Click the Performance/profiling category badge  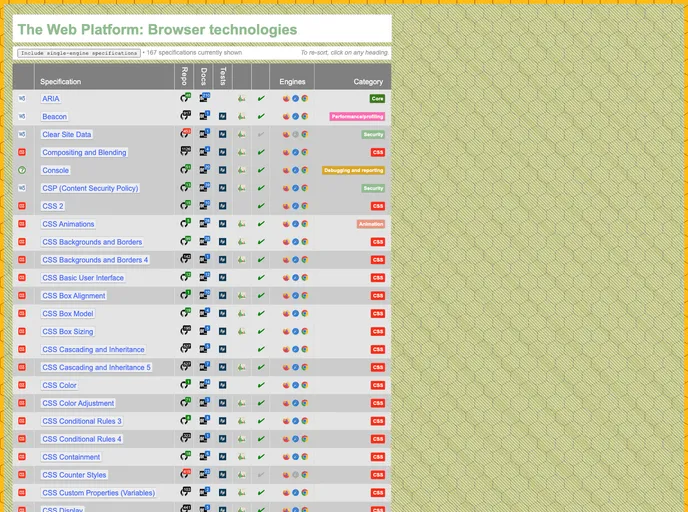(x=357, y=117)
